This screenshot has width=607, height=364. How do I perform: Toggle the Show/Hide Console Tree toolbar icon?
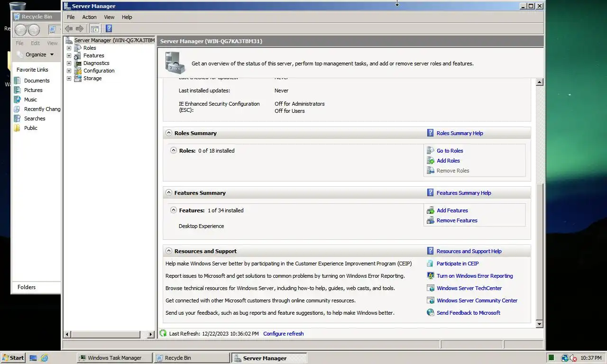95,28
